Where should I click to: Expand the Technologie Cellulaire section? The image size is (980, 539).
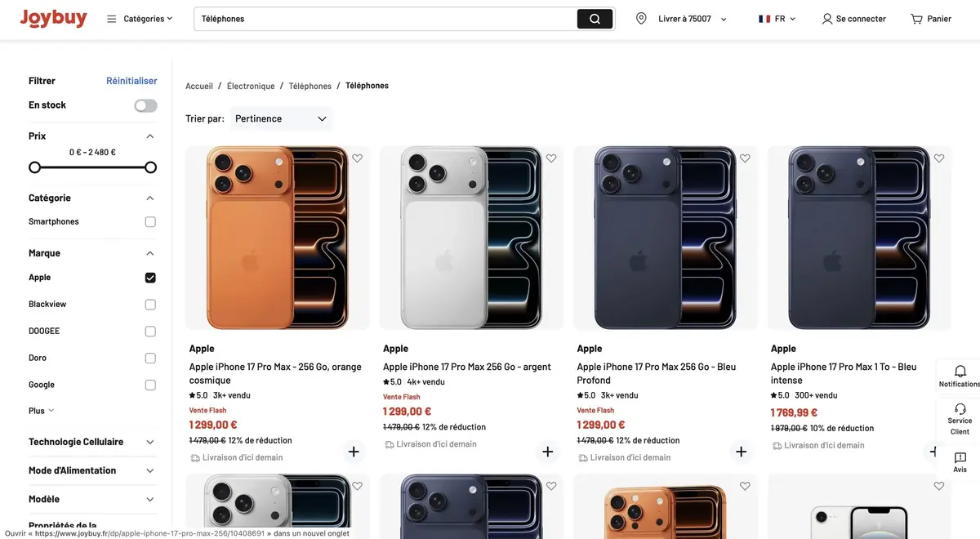click(149, 441)
